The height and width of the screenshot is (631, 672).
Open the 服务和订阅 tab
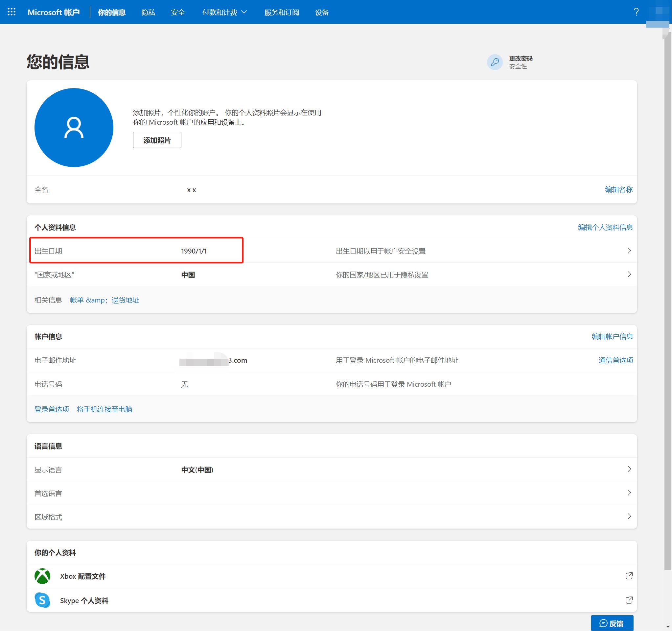[282, 12]
